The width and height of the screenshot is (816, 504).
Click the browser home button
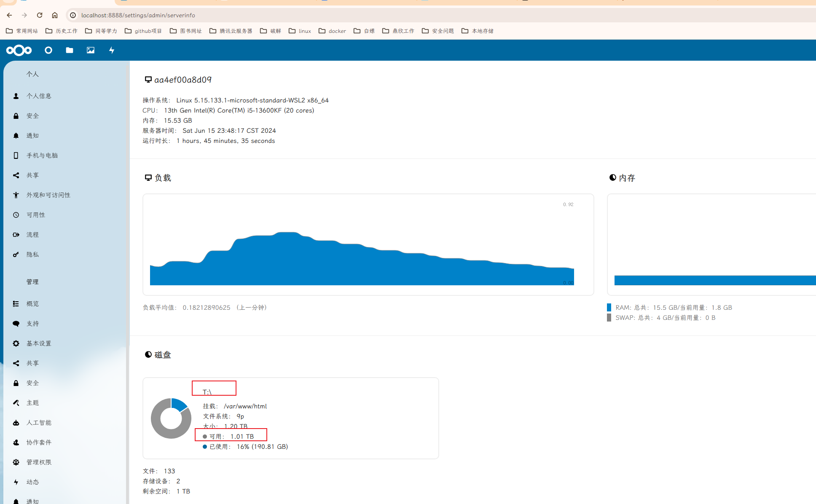click(x=55, y=15)
